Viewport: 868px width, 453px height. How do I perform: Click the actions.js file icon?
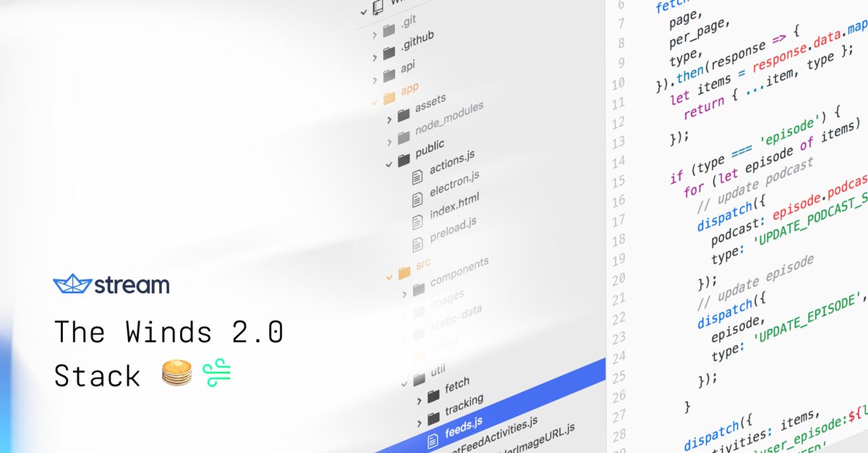[417, 177]
